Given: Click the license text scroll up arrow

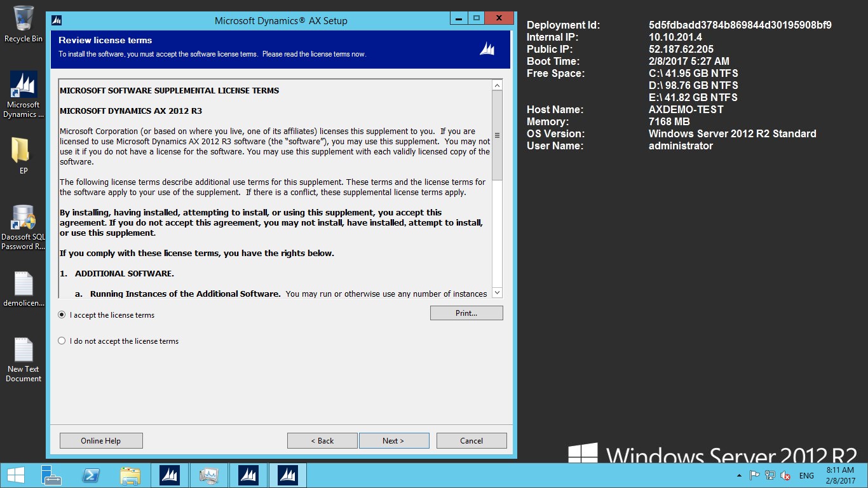Looking at the screenshot, I should [x=498, y=85].
